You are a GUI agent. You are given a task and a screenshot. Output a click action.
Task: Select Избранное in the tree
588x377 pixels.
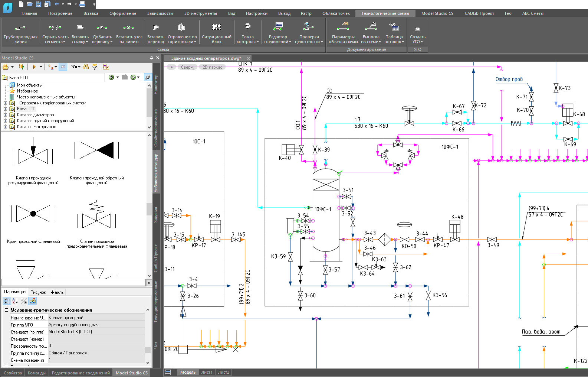(27, 91)
